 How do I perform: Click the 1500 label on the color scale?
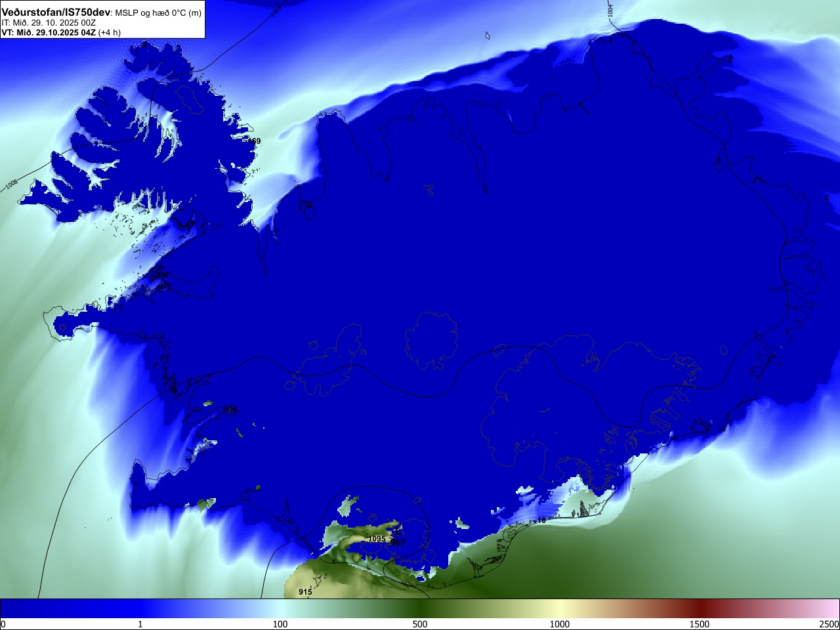pyautogui.click(x=700, y=624)
